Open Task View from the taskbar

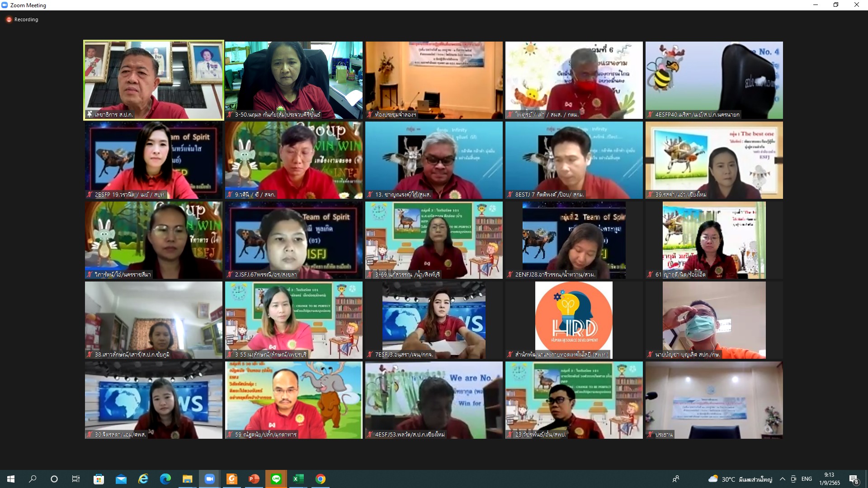click(x=76, y=479)
